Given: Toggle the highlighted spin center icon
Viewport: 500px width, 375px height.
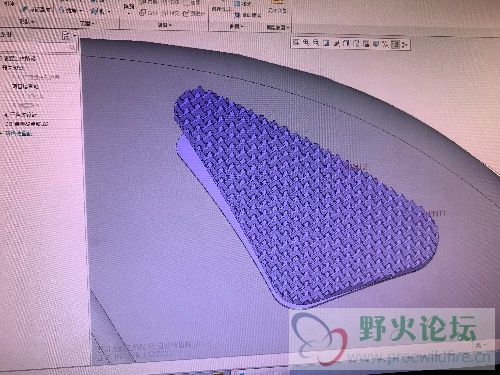Looking at the screenshot, I should (x=395, y=44).
